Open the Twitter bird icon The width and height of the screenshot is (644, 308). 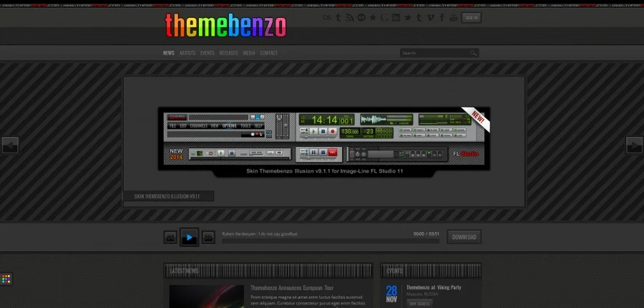407,18
